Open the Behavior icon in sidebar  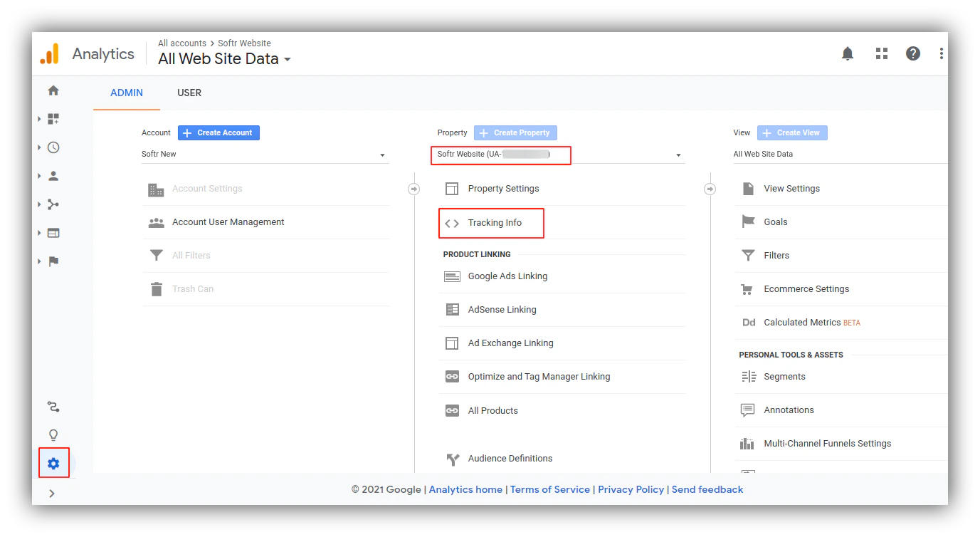(53, 233)
